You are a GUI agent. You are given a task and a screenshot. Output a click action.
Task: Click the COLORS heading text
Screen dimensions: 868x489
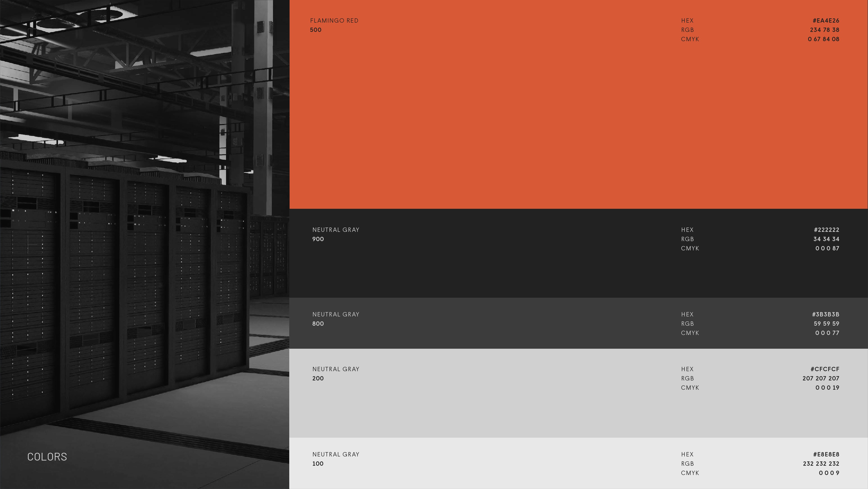pos(47,457)
